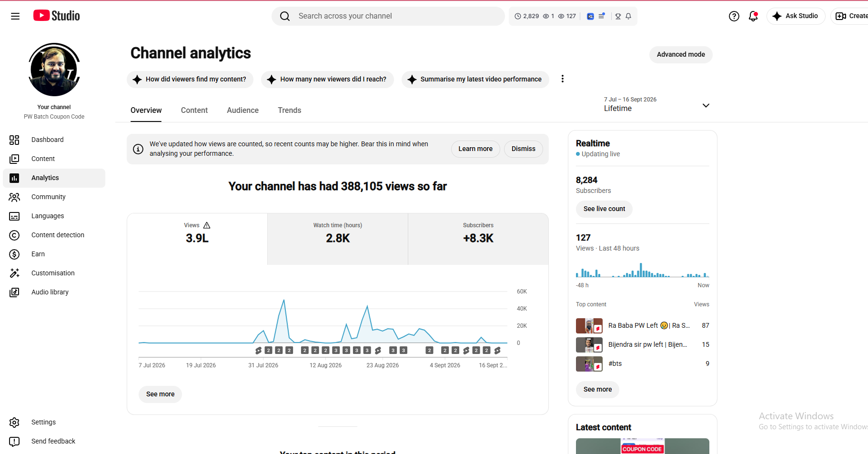Click the Content icon in sidebar
Viewport: 868px width, 454px height.
pyautogui.click(x=14, y=159)
